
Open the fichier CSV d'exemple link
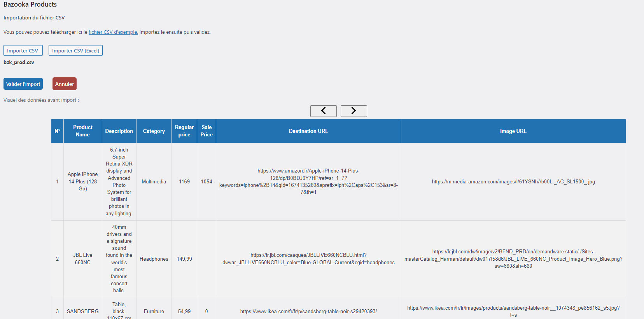pyautogui.click(x=113, y=32)
